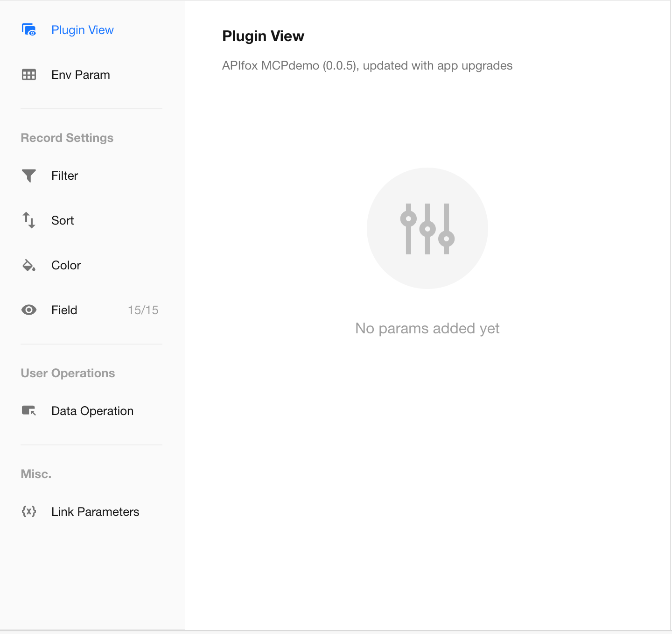672x634 pixels.
Task: Open the Filter record settings
Action: 65,176
